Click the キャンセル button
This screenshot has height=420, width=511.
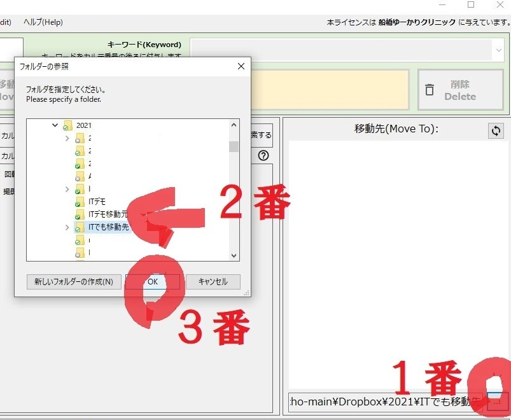[213, 282]
